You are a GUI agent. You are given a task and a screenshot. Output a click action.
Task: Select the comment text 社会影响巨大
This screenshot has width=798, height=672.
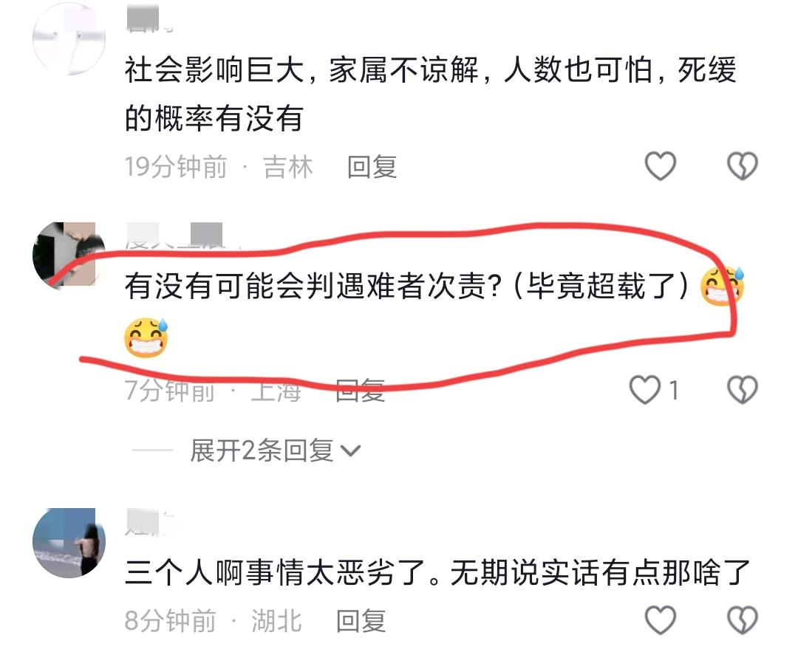(x=215, y=69)
